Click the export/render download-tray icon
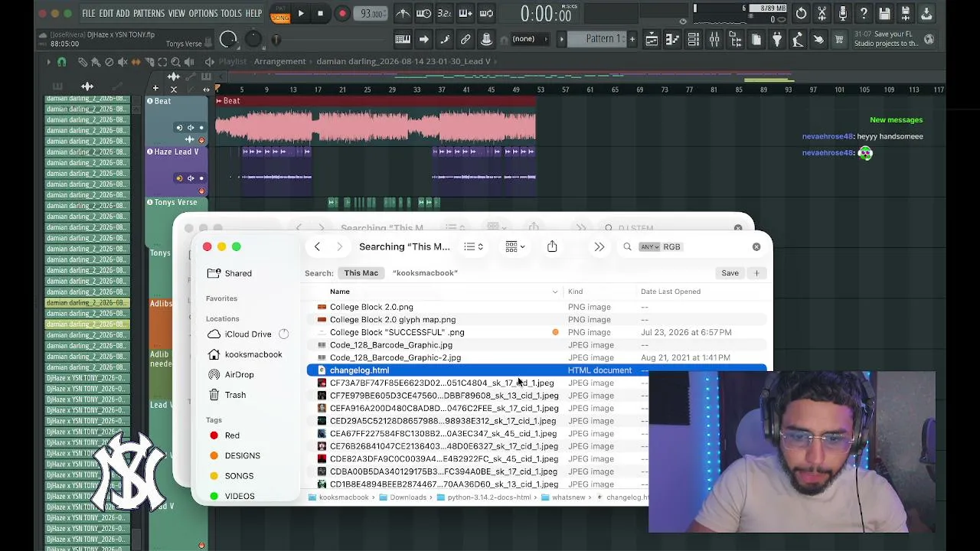The image size is (980, 551). point(926,13)
